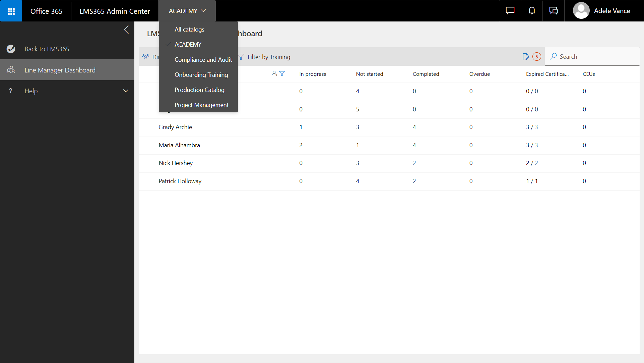Click the chat bubble icon in header
Screen dimensions: 644x363
tap(510, 11)
